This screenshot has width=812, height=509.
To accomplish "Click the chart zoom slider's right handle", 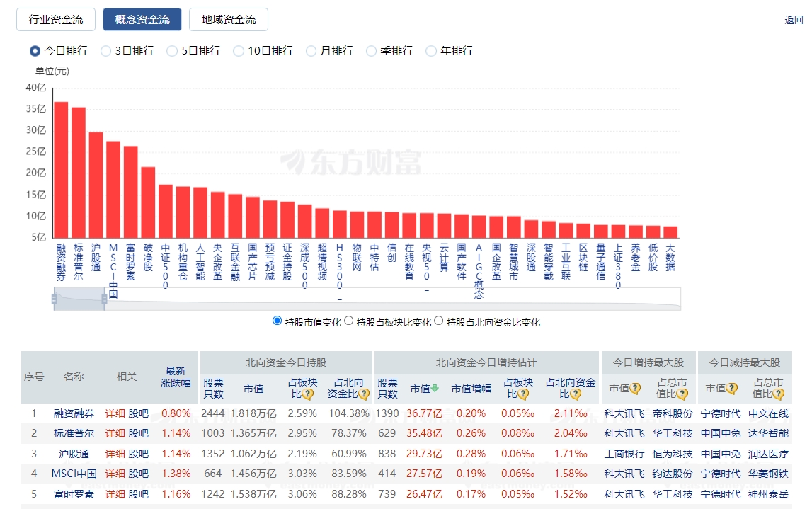I will (104, 299).
